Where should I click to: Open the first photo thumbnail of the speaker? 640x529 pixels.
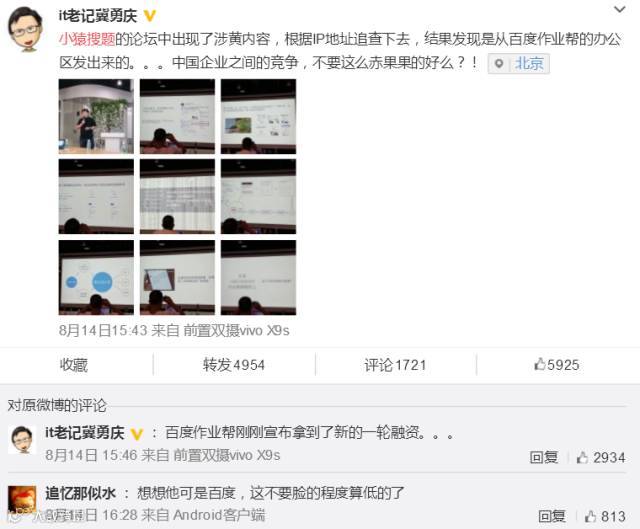tap(96, 116)
